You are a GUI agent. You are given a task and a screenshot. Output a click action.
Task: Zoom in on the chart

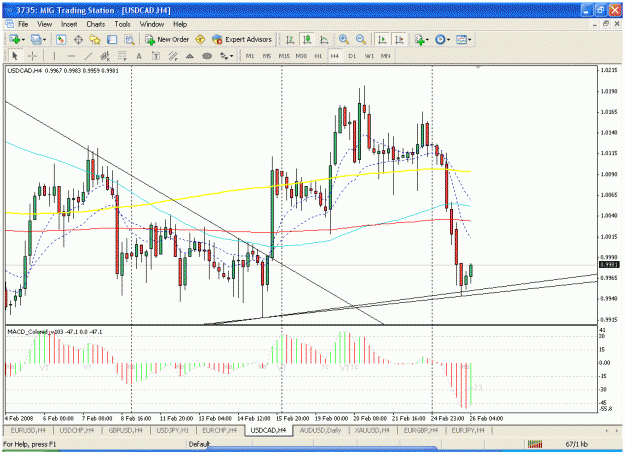[344, 39]
